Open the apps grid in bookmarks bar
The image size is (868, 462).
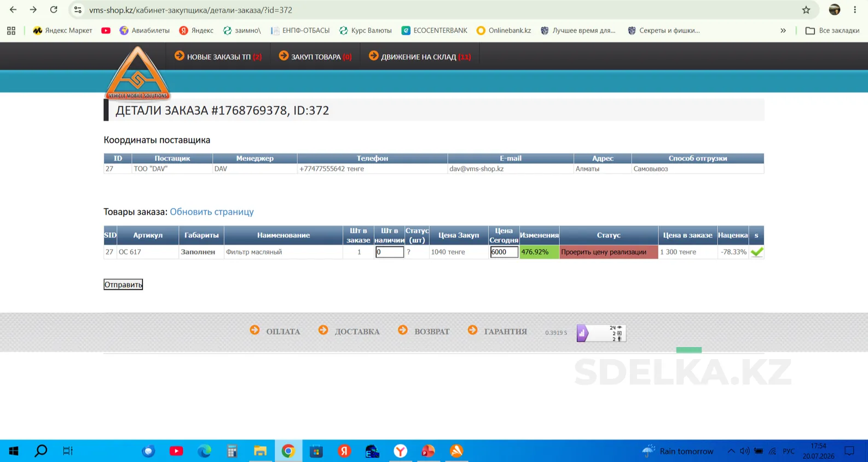pyautogui.click(x=11, y=31)
